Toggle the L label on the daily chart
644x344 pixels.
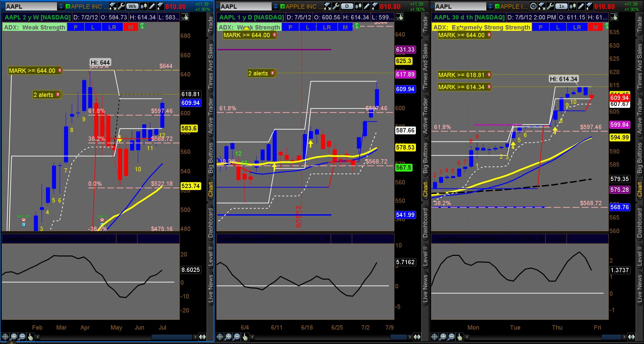tap(308, 27)
